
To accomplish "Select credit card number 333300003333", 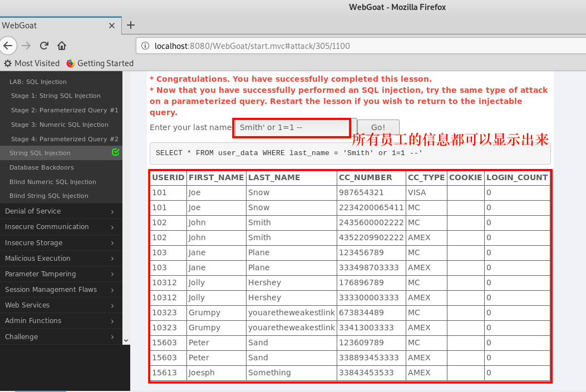I will [369, 297].
